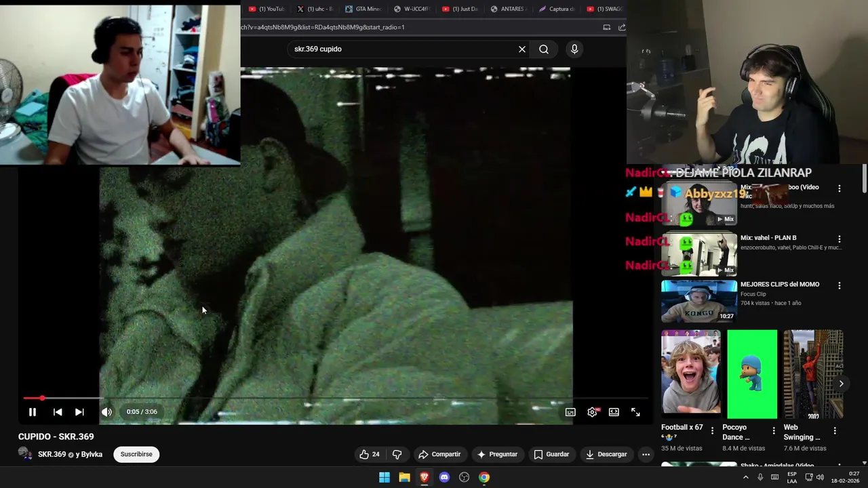Click the magnifier search button
This screenshot has width=868, height=488.
[x=544, y=49]
